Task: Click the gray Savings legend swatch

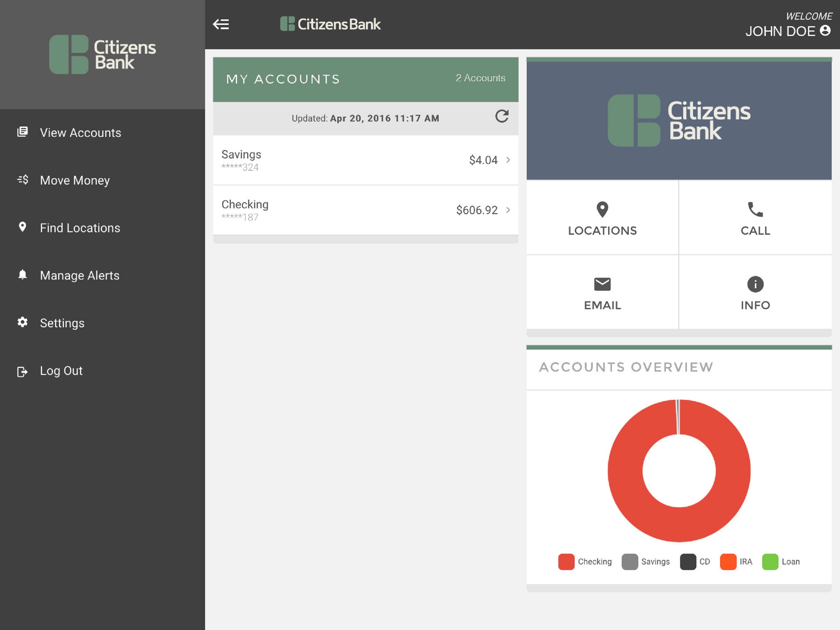Action: pyautogui.click(x=629, y=562)
